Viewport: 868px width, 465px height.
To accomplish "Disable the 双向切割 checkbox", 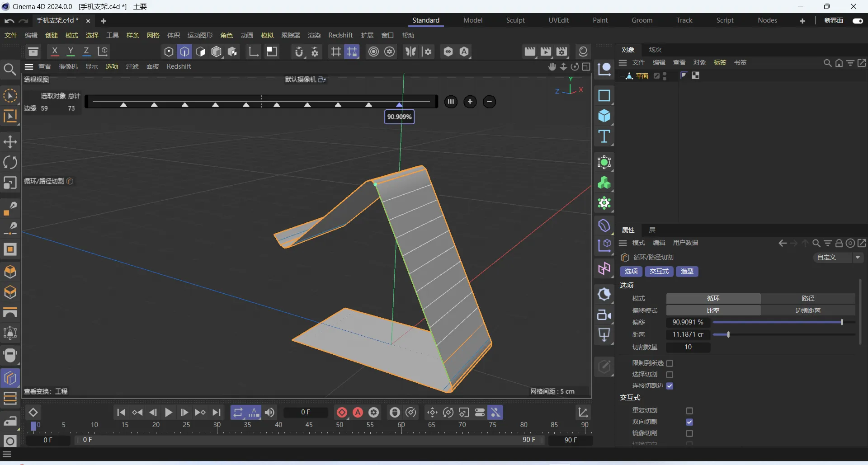I will 689,422.
